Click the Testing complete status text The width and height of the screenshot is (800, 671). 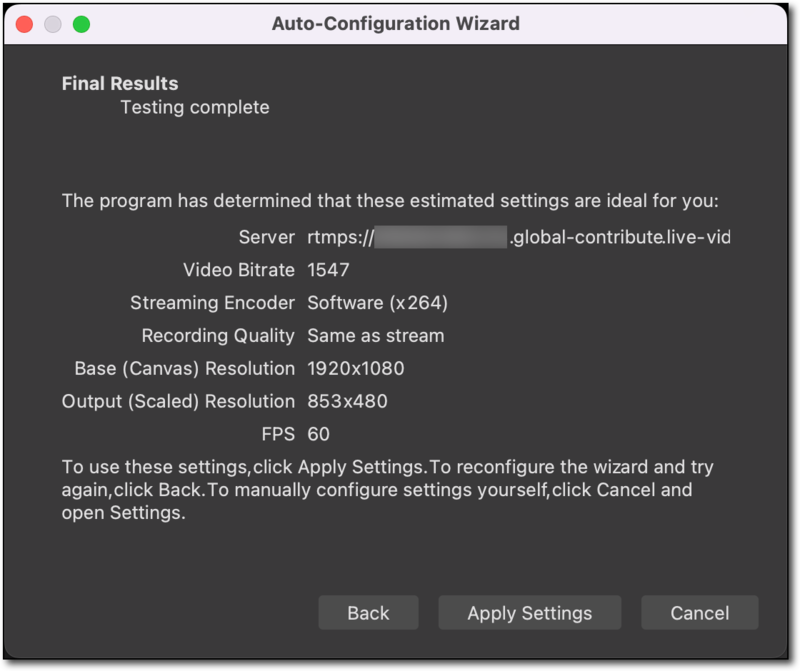point(195,107)
